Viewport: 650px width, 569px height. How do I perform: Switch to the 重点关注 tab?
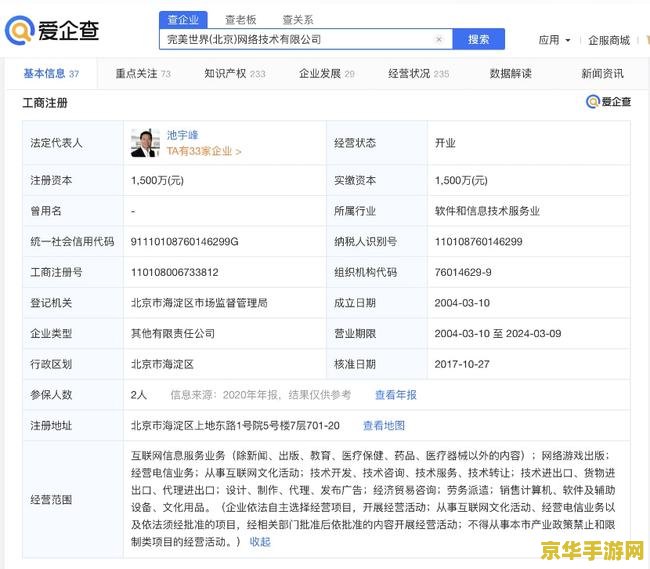(143, 74)
